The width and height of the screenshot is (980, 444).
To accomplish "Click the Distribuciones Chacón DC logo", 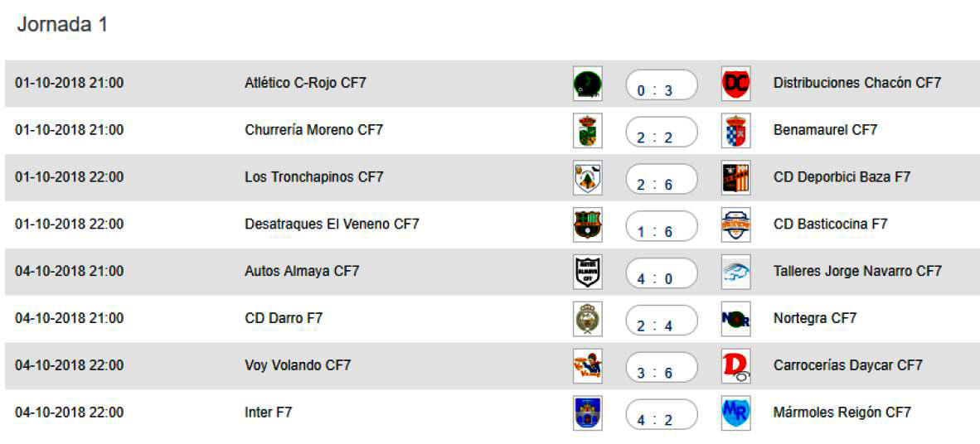I will click(735, 84).
